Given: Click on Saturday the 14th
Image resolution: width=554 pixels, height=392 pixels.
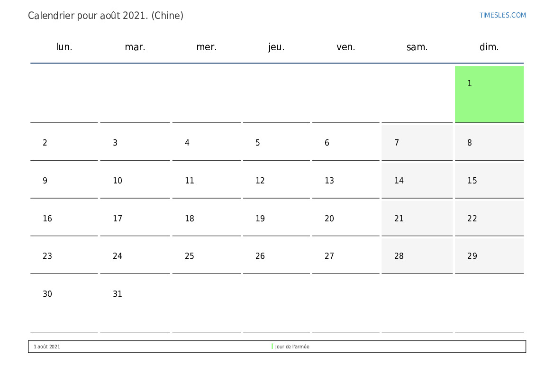Looking at the screenshot, I should [x=417, y=181].
